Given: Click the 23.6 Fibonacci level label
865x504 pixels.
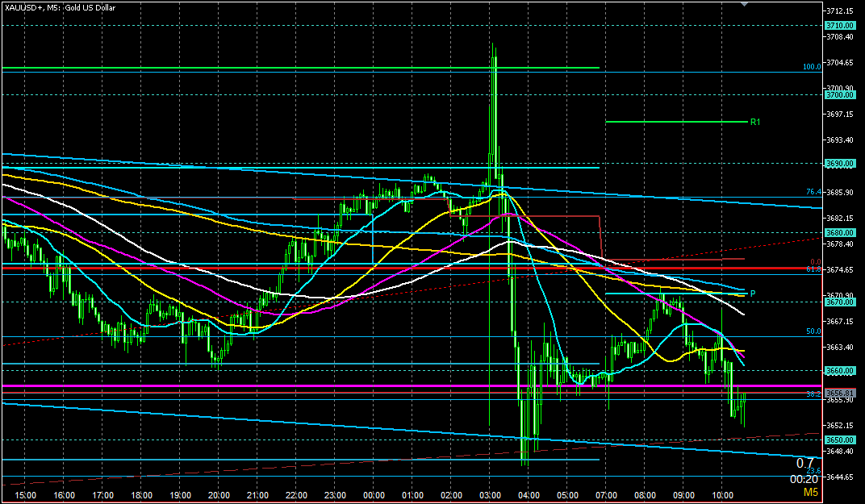Looking at the screenshot, I should pos(813,470).
